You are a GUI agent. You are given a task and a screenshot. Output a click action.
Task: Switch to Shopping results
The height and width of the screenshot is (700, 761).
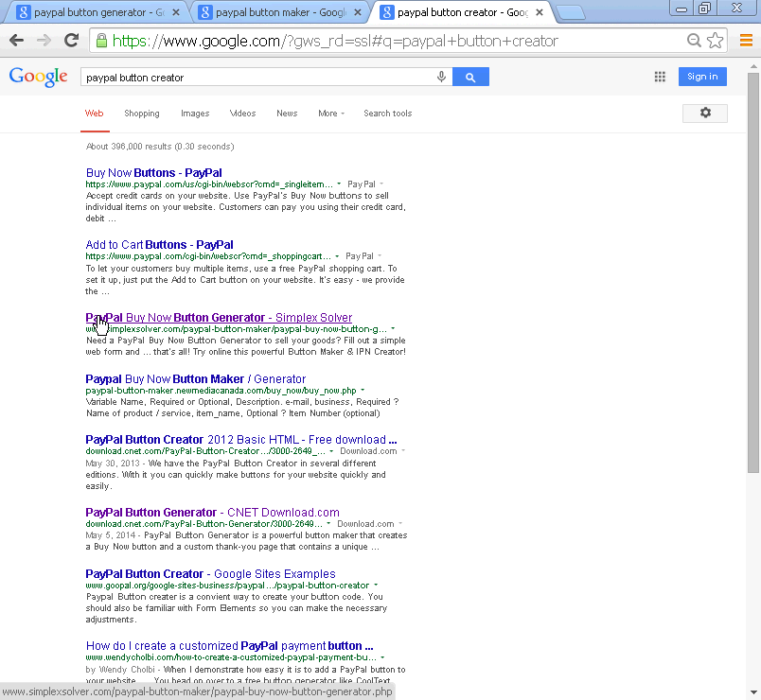142,113
